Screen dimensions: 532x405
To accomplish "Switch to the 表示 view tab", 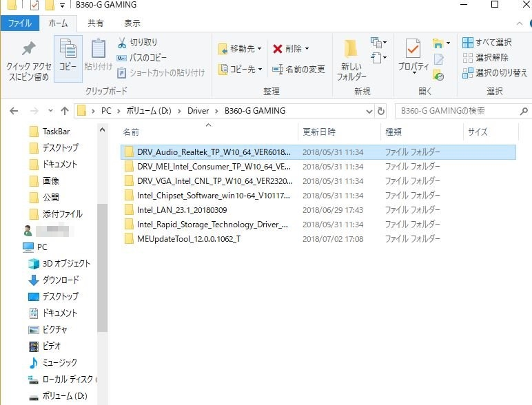I will click(132, 23).
